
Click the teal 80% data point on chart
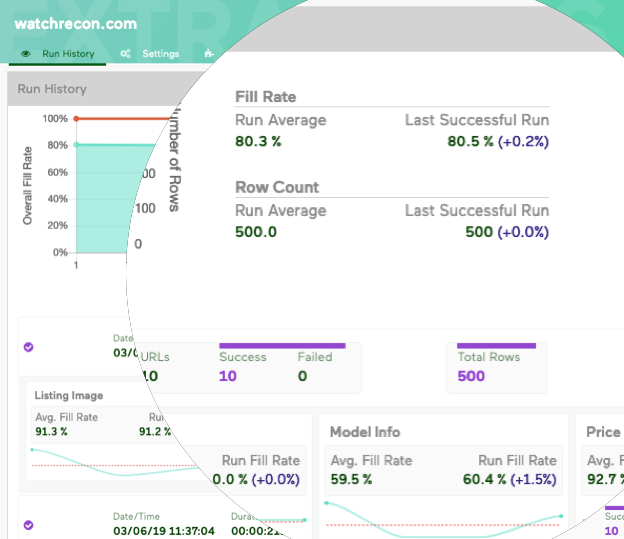click(76, 145)
